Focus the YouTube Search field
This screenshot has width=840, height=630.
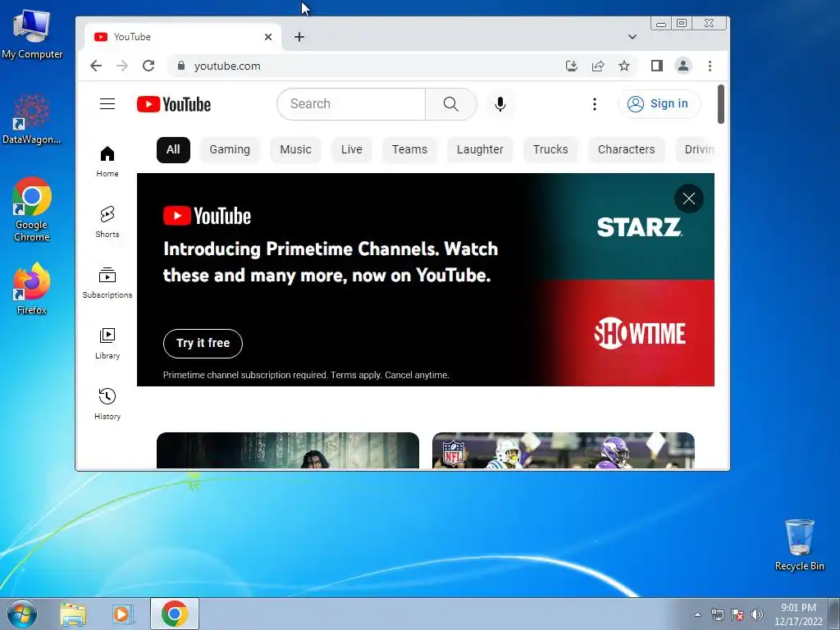[351, 104]
